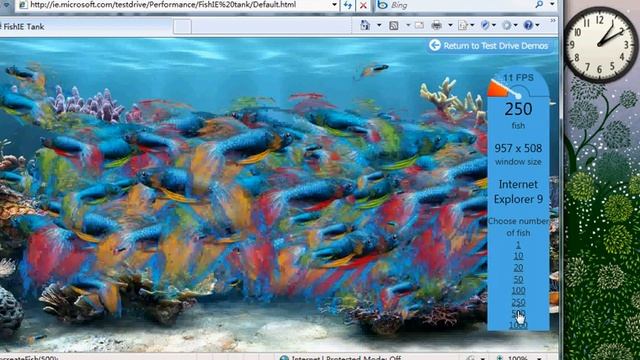Click the RSS feeds toolbar icon
The width and height of the screenshot is (640, 360).
[x=393, y=26]
